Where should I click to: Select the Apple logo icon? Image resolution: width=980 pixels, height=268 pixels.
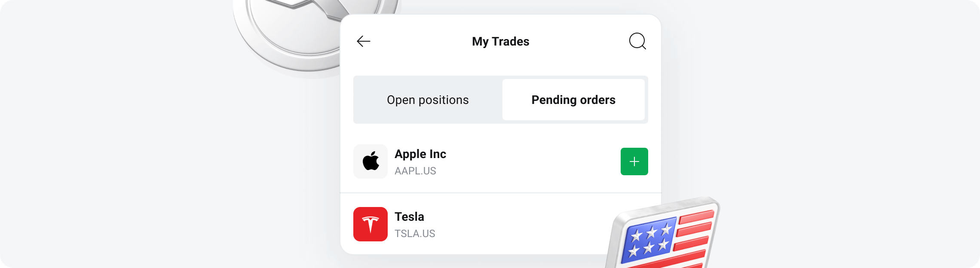pyautogui.click(x=371, y=161)
